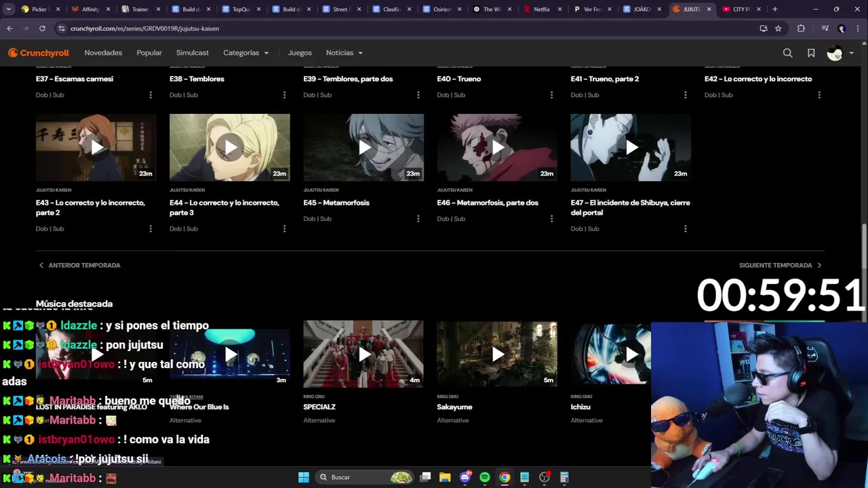This screenshot has width=868, height=488.
Task: Reload the page with browser refresh icon
Action: click(42, 28)
